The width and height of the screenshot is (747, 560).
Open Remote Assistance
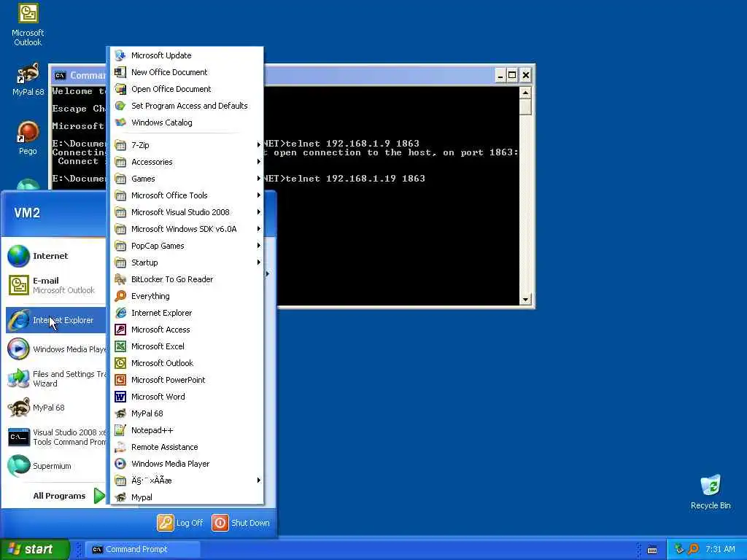187,447
